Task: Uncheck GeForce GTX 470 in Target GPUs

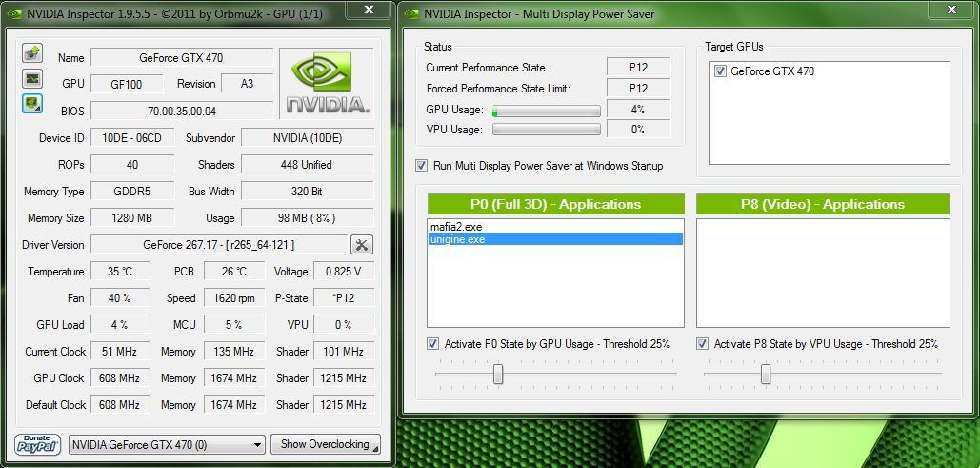Action: 719,71
